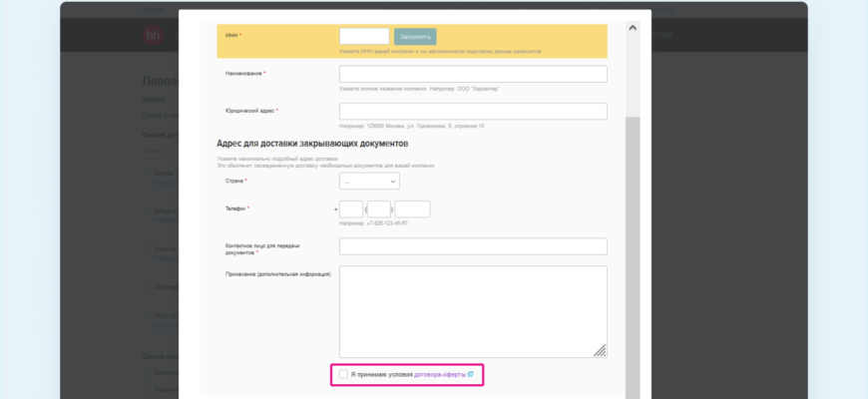
Task: Click the phone country code box after the plus
Action: click(351, 209)
